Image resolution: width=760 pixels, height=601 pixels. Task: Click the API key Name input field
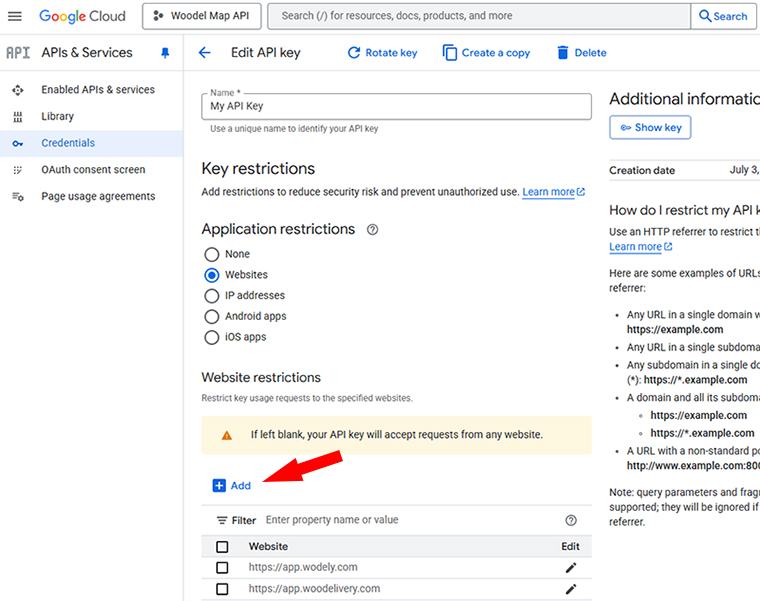point(396,106)
